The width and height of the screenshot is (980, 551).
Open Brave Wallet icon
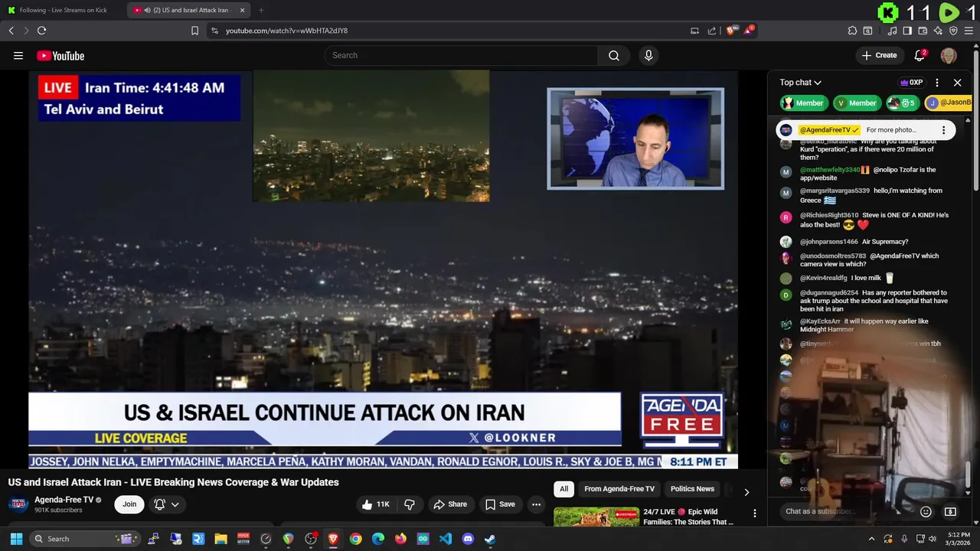tap(923, 31)
